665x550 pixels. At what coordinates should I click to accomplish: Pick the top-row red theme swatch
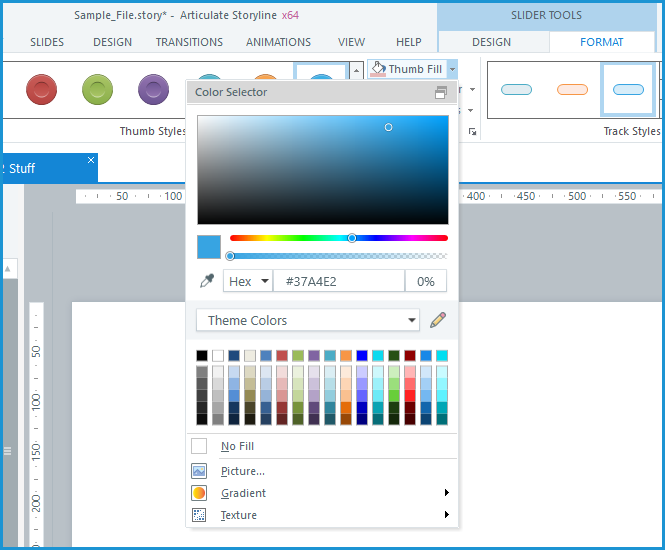click(x=282, y=355)
